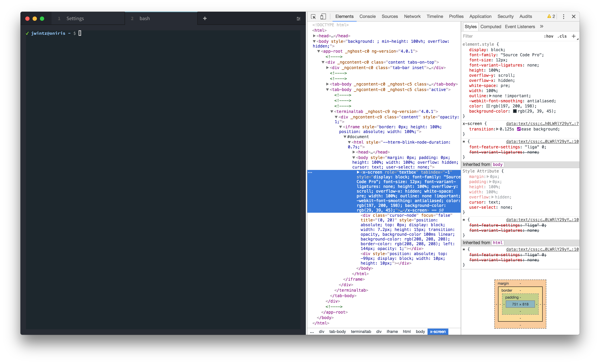Image resolution: width=600 pixels, height=364 pixels.
Task: Add a new style rule with the plus icon
Action: point(574,36)
